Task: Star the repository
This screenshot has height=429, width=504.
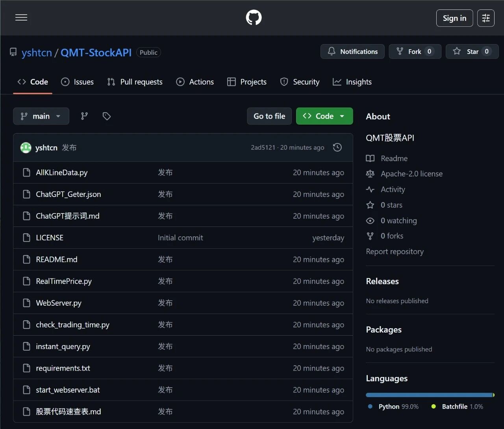Action: (x=472, y=52)
